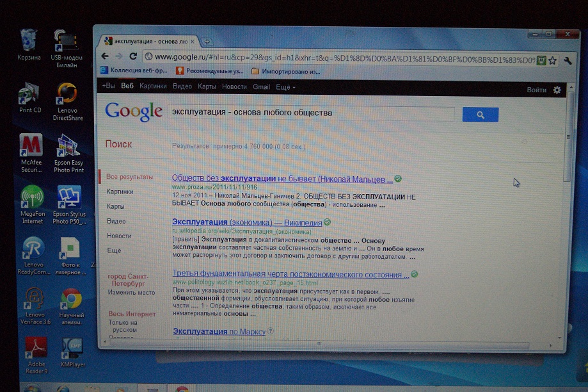Click +Вы in the Google bar
Screen dimensions: 588x392
(x=108, y=86)
